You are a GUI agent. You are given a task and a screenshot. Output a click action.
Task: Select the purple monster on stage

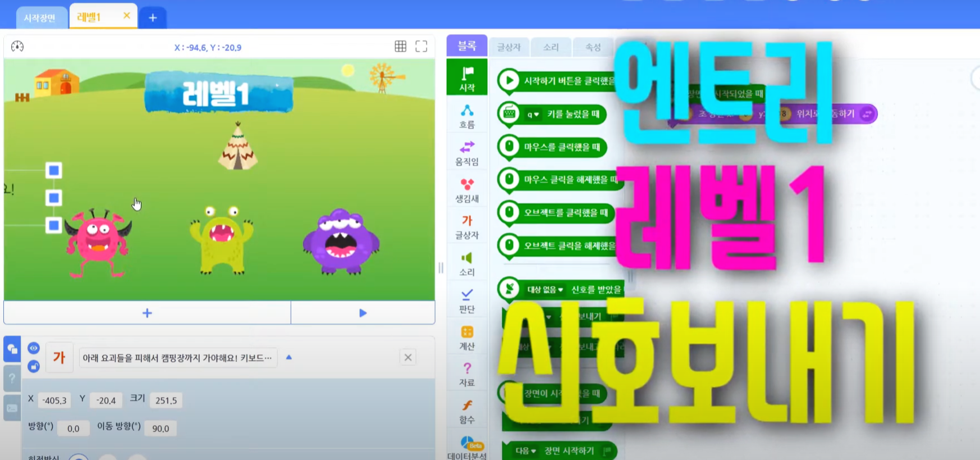pos(341,242)
